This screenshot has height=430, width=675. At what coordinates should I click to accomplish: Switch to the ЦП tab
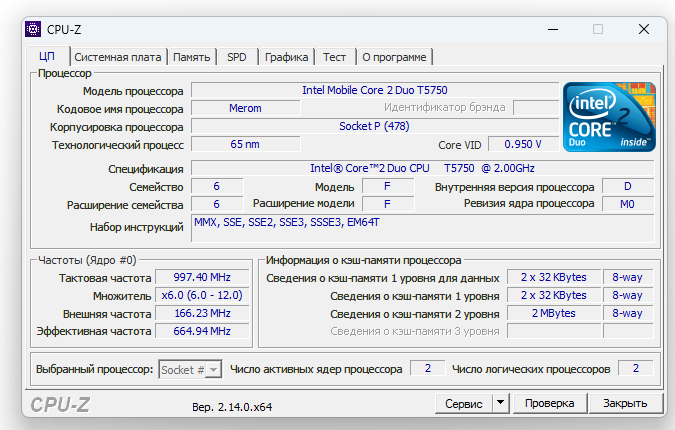(47, 57)
